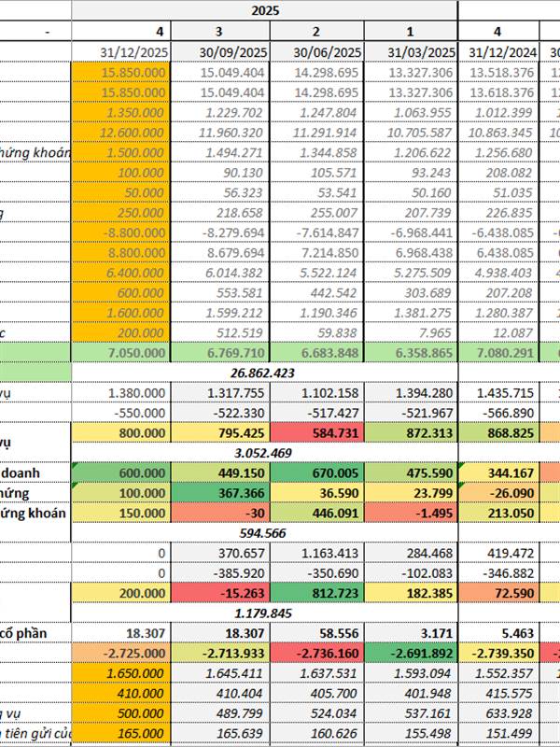This screenshot has width=560, height=747.
Task: Select cell with value 8.679.694
Action: pyautogui.click(x=220, y=252)
